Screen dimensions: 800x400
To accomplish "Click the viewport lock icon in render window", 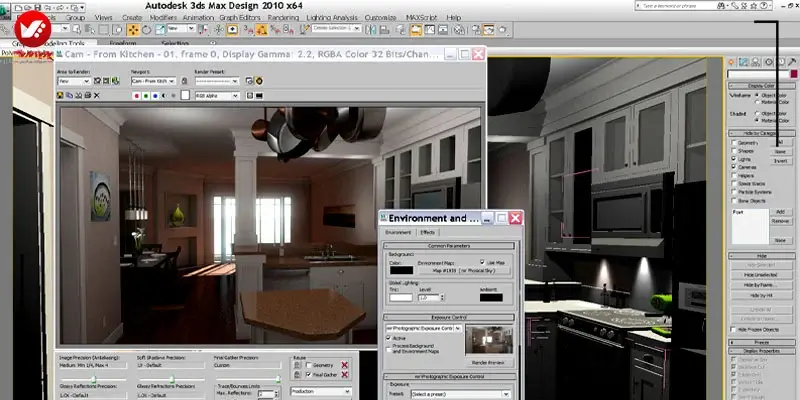I will click(x=184, y=81).
